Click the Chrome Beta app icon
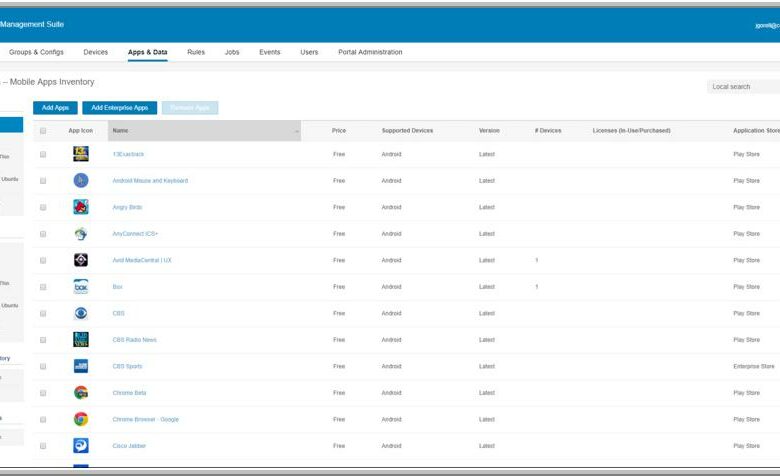780x476 pixels. point(81,393)
